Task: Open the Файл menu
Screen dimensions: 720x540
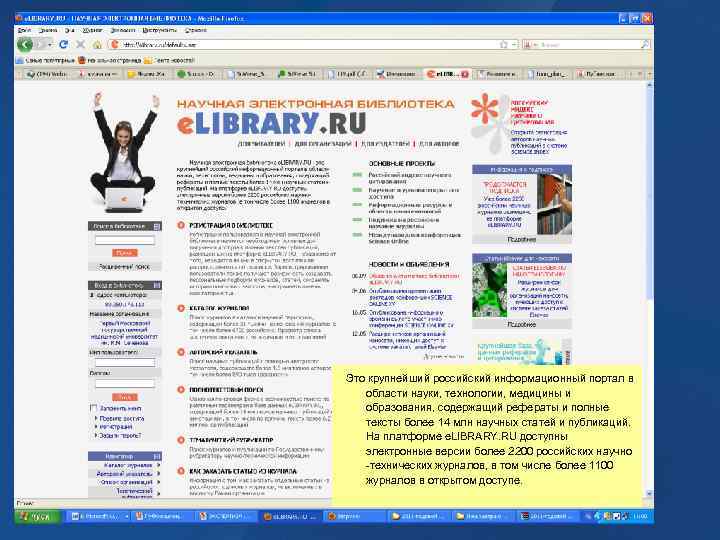Action: tap(24, 30)
